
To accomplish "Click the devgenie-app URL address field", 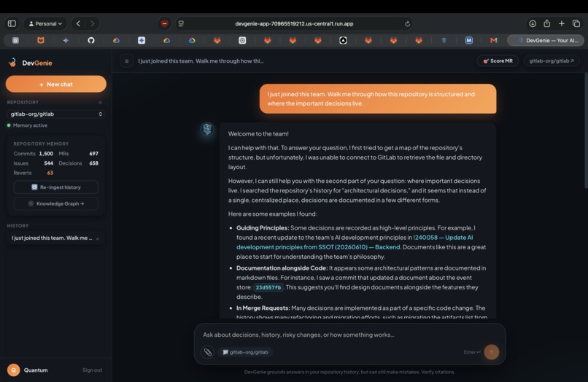I will 294,23.
